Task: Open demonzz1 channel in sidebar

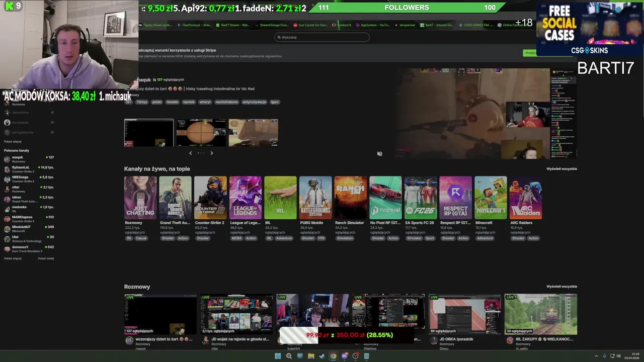Action: click(x=29, y=249)
